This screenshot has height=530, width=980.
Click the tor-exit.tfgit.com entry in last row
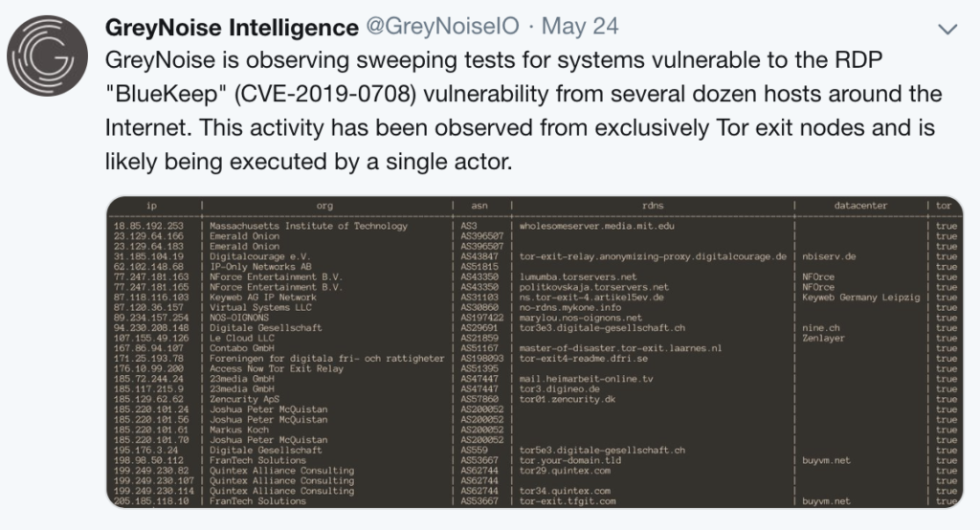point(568,501)
